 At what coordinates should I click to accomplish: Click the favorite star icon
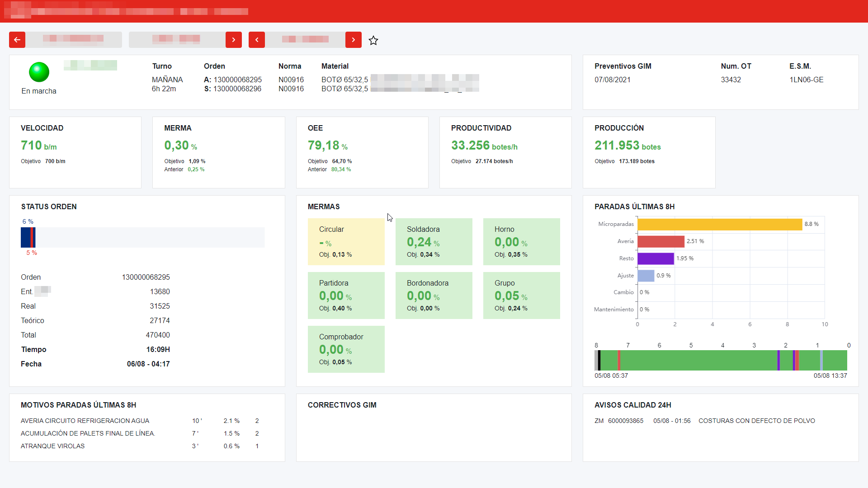click(x=373, y=40)
